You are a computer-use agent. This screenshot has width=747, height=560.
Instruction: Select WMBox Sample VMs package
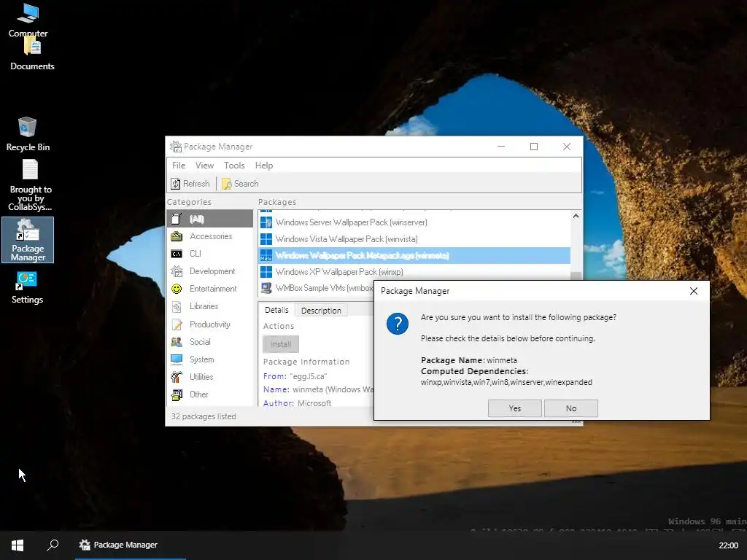tap(317, 288)
